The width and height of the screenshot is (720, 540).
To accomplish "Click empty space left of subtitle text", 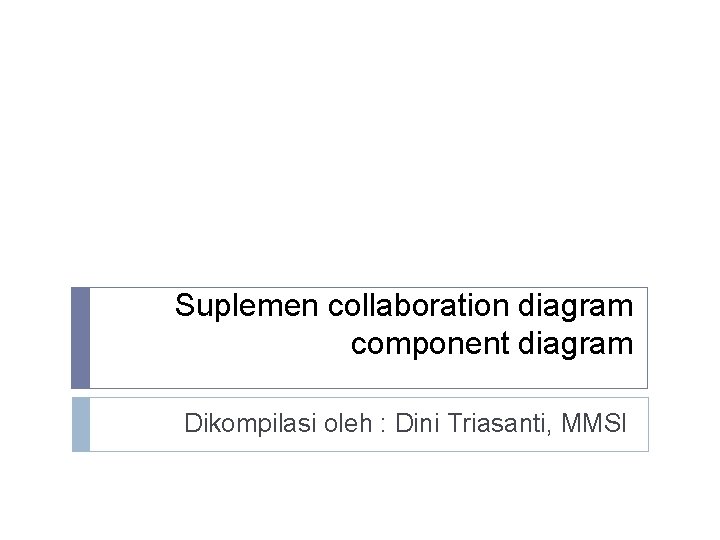I will [135, 424].
